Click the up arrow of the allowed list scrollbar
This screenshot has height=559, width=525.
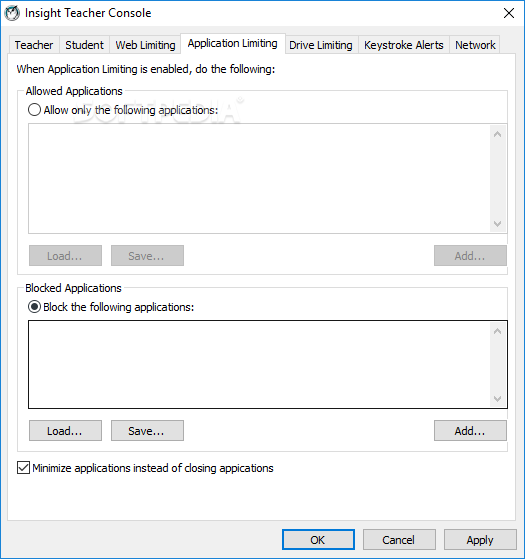pyautogui.click(x=498, y=134)
